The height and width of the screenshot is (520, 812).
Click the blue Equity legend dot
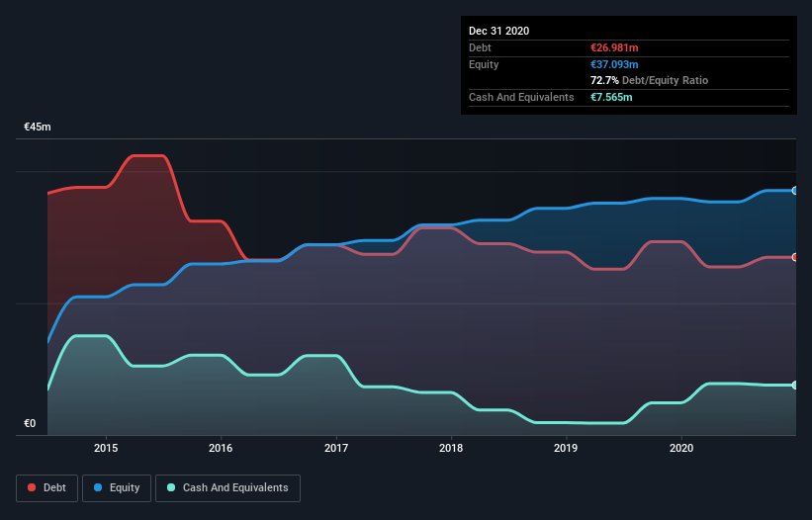(x=98, y=488)
